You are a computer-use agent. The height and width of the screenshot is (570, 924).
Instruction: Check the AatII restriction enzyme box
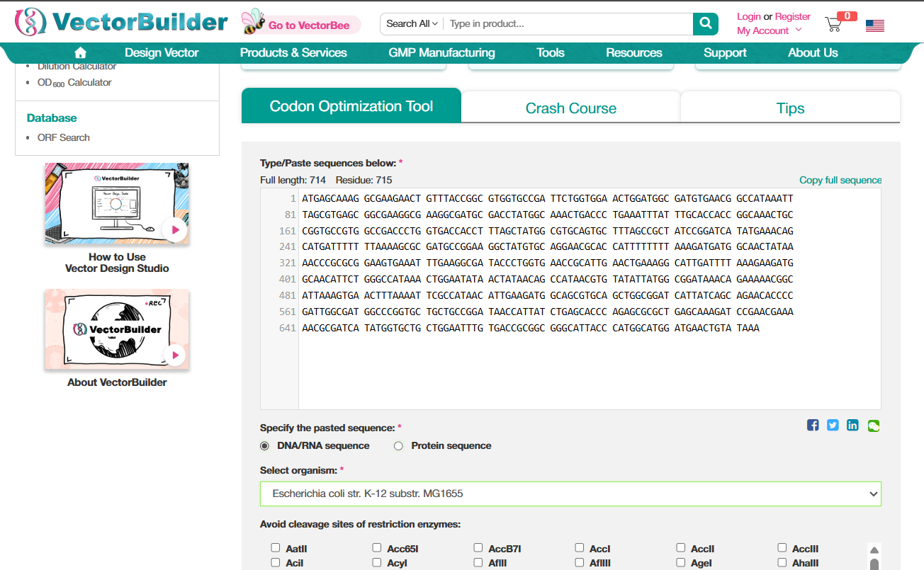pyautogui.click(x=276, y=548)
